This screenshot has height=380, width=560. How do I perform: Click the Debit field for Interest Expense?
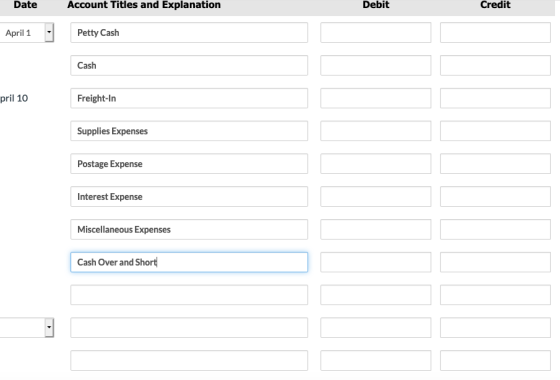(x=376, y=196)
